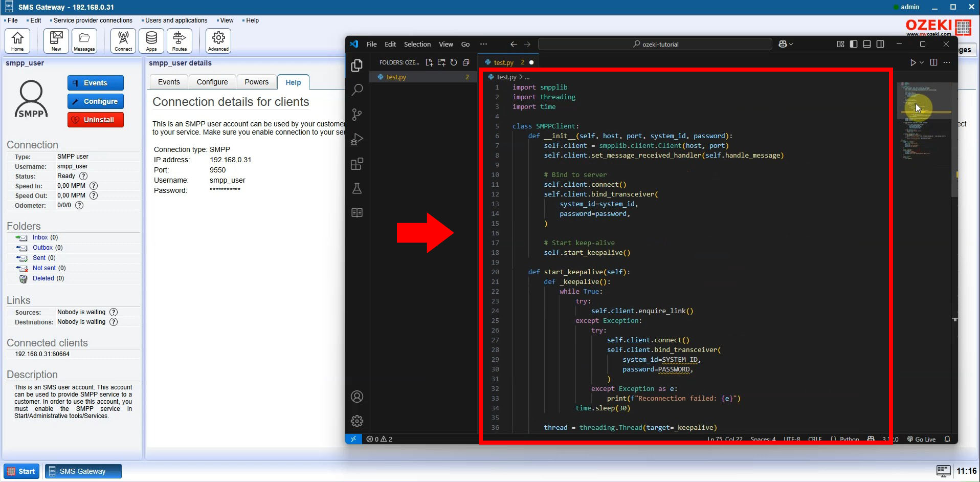This screenshot has width=980, height=482.
Task: Open Customize Layout in VS Code
Action: [x=840, y=45]
